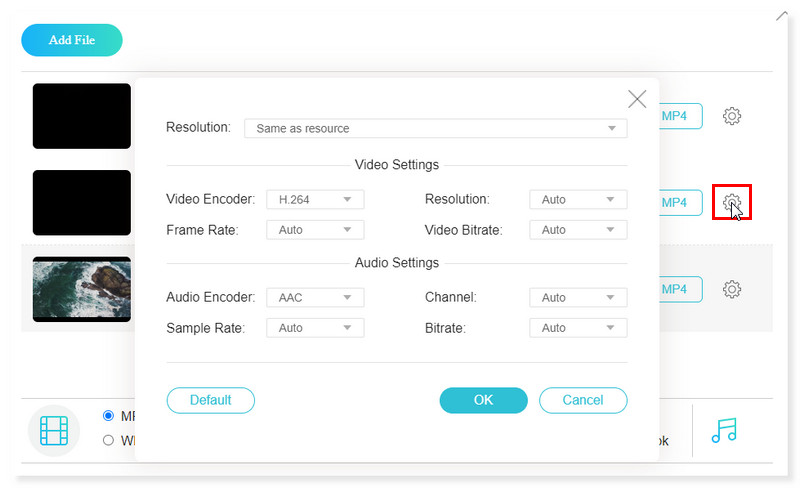
Task: Select the ocean waves video thumbnail
Action: coord(82,289)
